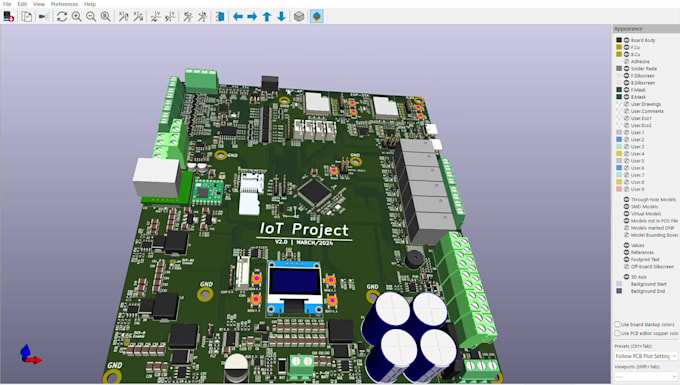
Task: Click the Redraw view refresh icon
Action: [x=62, y=16]
